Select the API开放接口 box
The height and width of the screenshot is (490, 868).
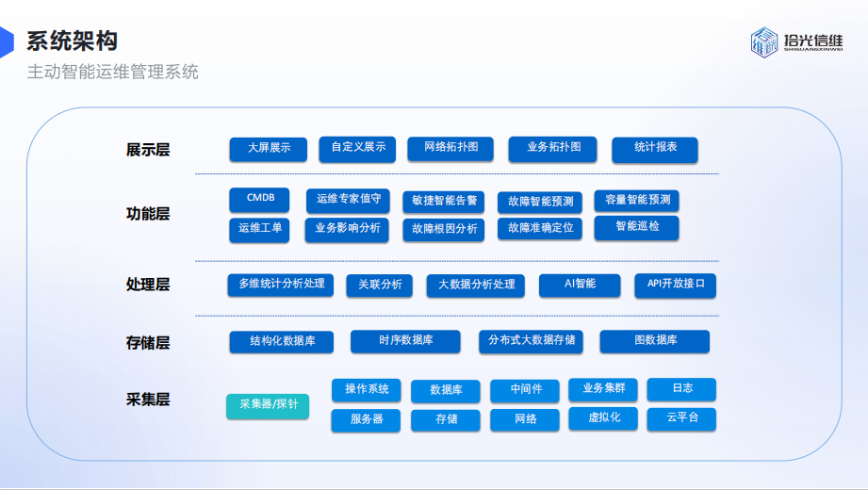pyautogui.click(x=676, y=286)
